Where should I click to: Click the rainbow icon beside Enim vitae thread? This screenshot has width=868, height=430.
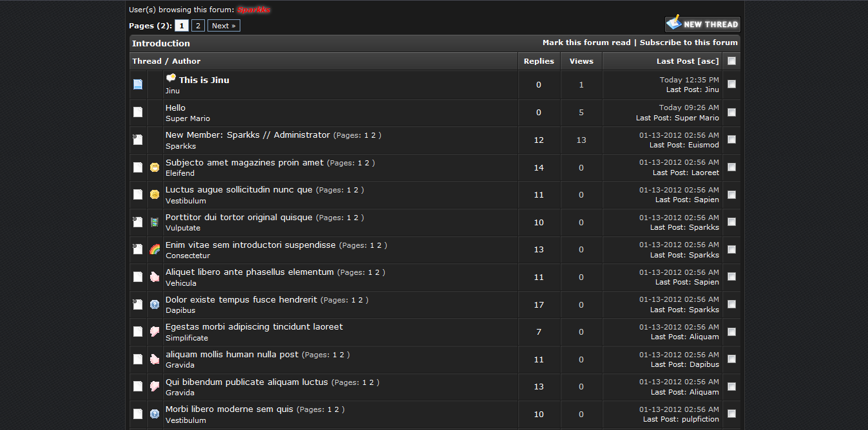tap(155, 249)
